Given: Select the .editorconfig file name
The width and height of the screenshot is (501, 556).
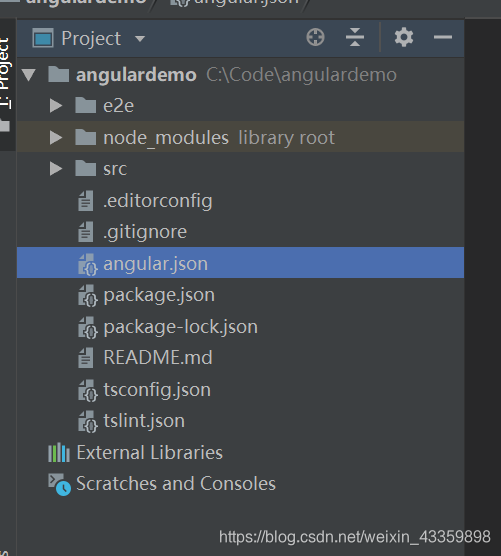Looking at the screenshot, I should (158, 201).
